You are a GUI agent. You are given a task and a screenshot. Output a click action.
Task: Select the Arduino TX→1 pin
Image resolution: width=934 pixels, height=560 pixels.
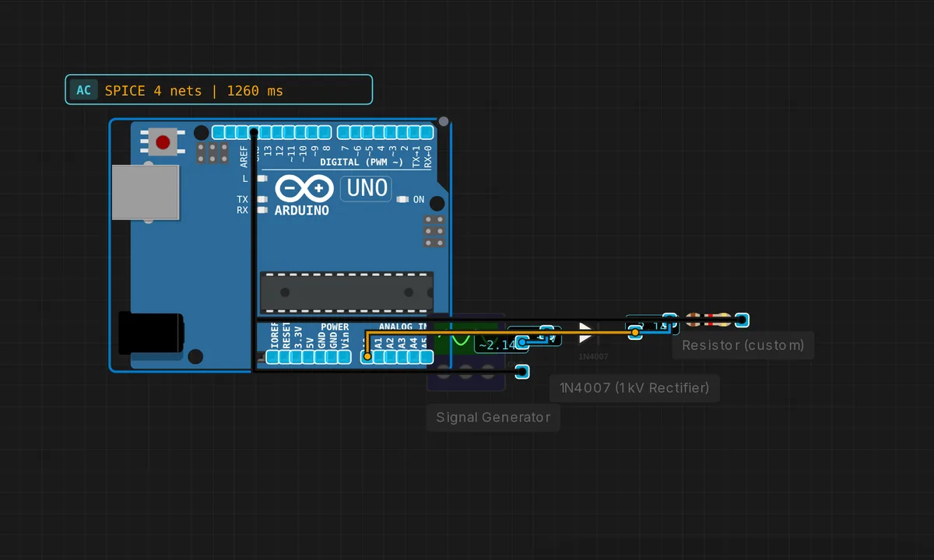(415, 132)
